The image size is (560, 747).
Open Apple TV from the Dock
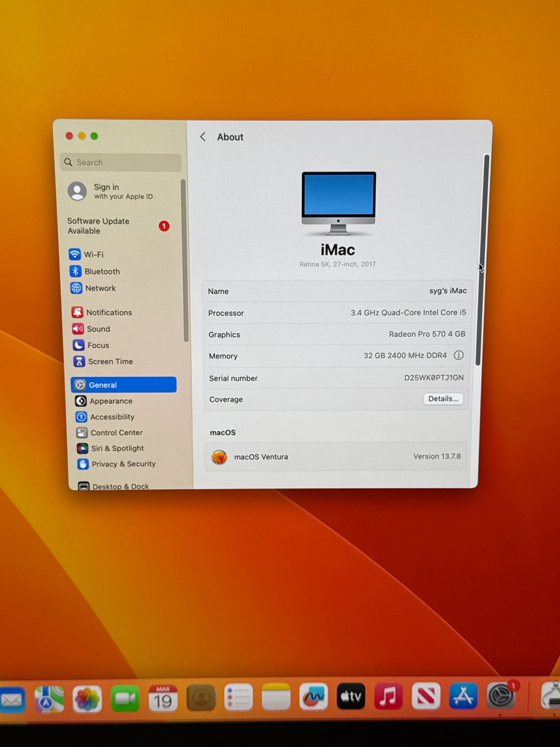coord(351,697)
